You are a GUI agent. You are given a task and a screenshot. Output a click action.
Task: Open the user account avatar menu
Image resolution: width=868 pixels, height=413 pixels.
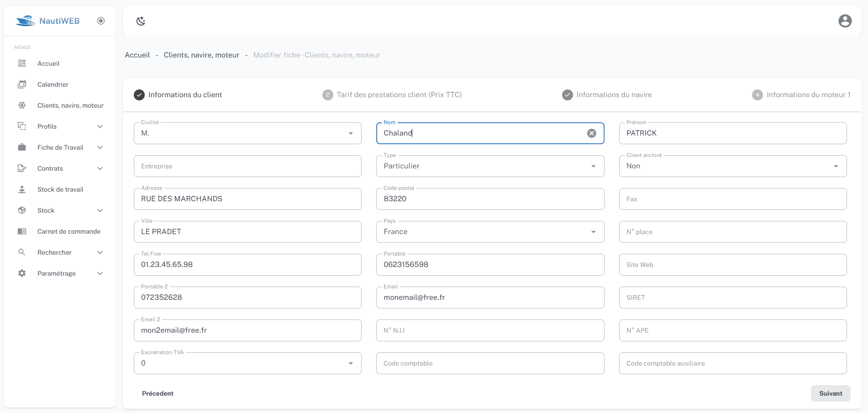click(x=845, y=21)
